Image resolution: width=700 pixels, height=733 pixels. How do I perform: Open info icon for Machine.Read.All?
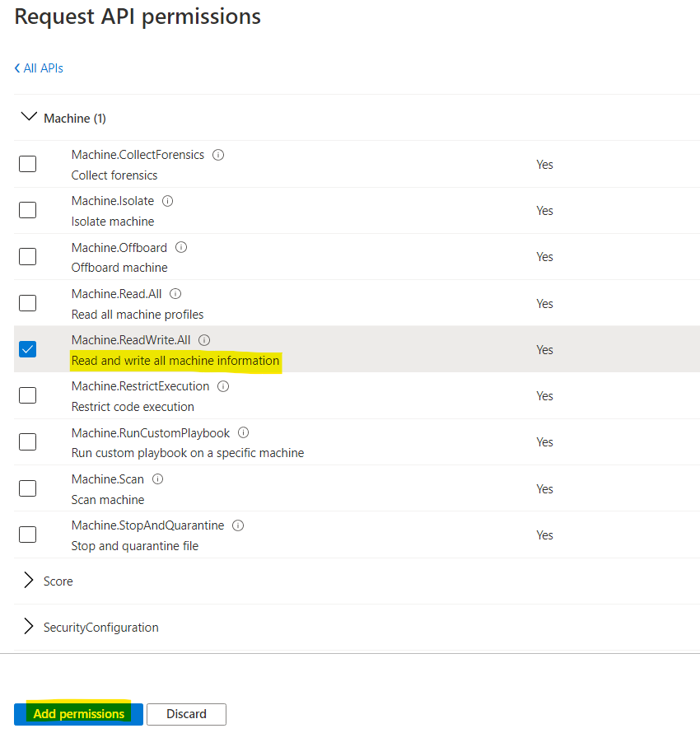(175, 294)
